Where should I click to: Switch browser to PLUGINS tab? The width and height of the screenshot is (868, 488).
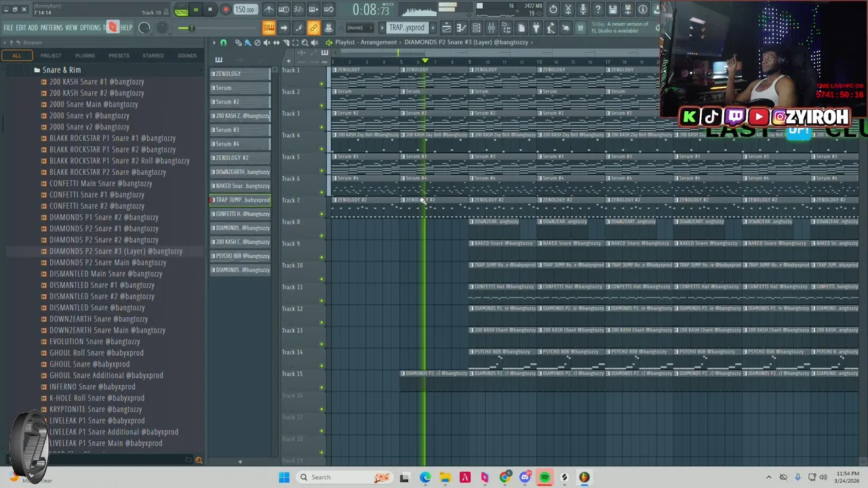[x=85, y=56]
